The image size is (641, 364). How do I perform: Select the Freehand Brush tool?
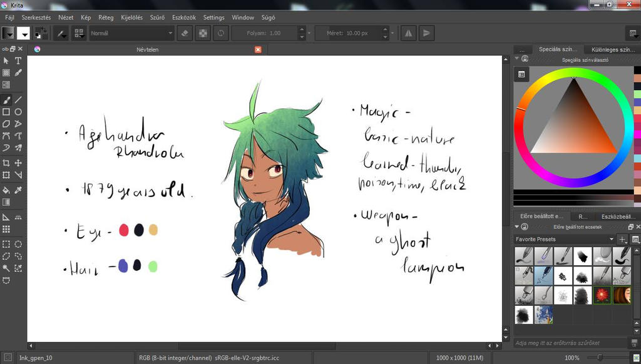(x=6, y=99)
